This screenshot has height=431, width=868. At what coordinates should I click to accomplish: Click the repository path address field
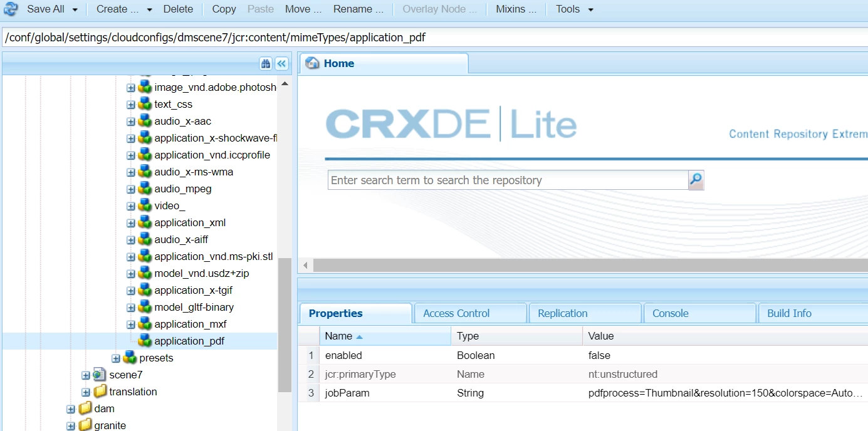[x=434, y=37]
